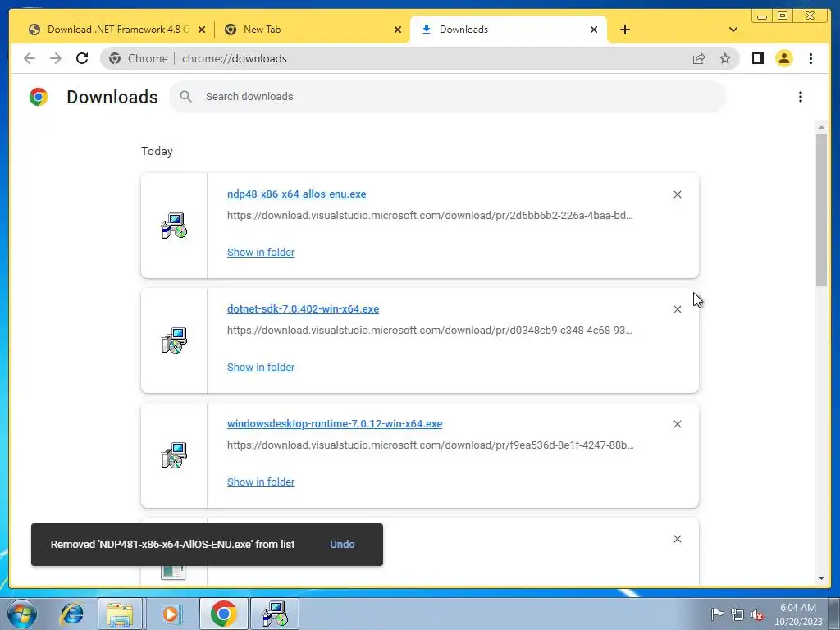Image resolution: width=840 pixels, height=630 pixels.
Task: Show windowsdesktop-runtime-7.0.12 in folder
Action: [x=260, y=482]
